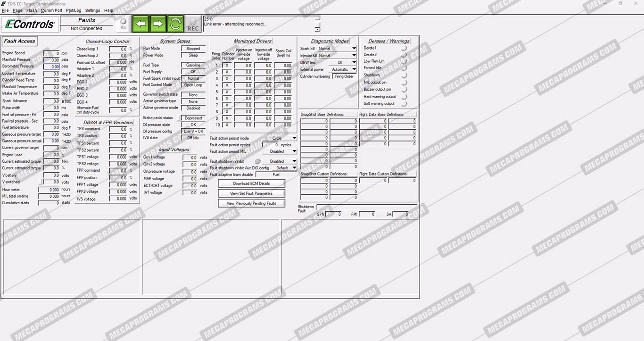Click the green left arrow previous page button

coord(140,24)
